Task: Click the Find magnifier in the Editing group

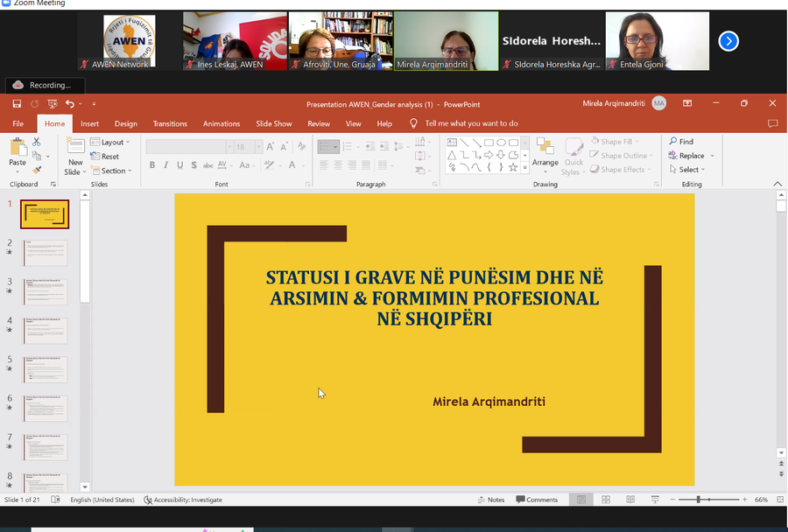Action: coord(681,141)
